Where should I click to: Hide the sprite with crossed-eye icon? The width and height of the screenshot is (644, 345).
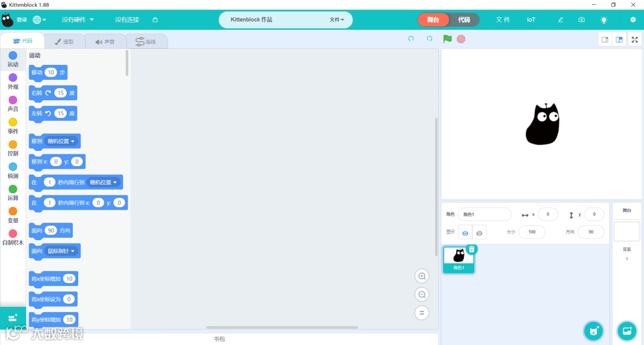coord(479,233)
